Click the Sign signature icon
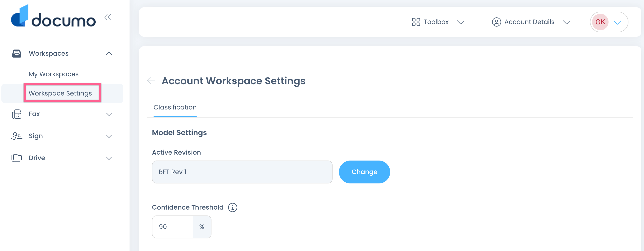The width and height of the screenshot is (644, 251). coord(16,136)
